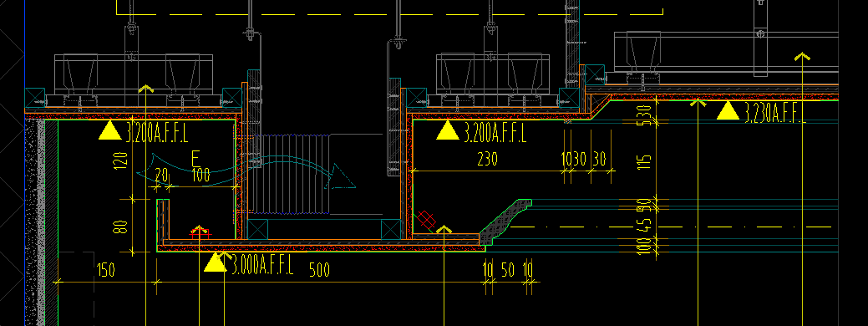The image size is (868, 326).
Task: Select the 500 dimension text
Action: (x=319, y=270)
